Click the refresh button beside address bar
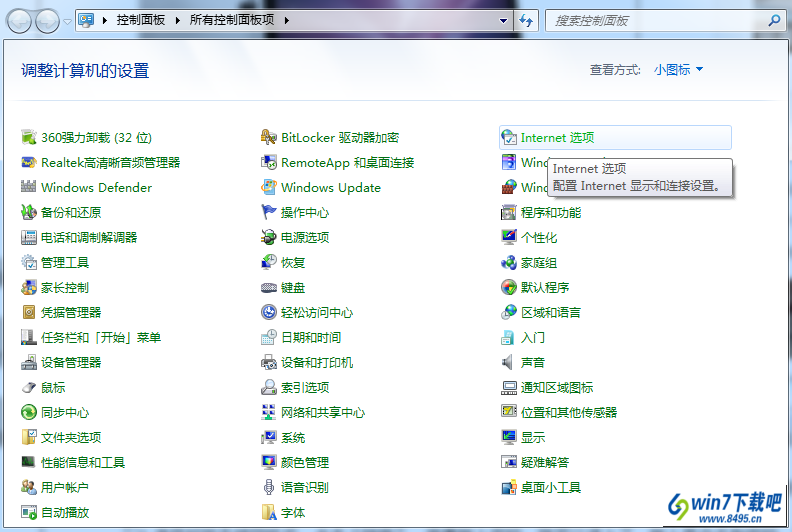This screenshot has width=792, height=532. click(526, 21)
